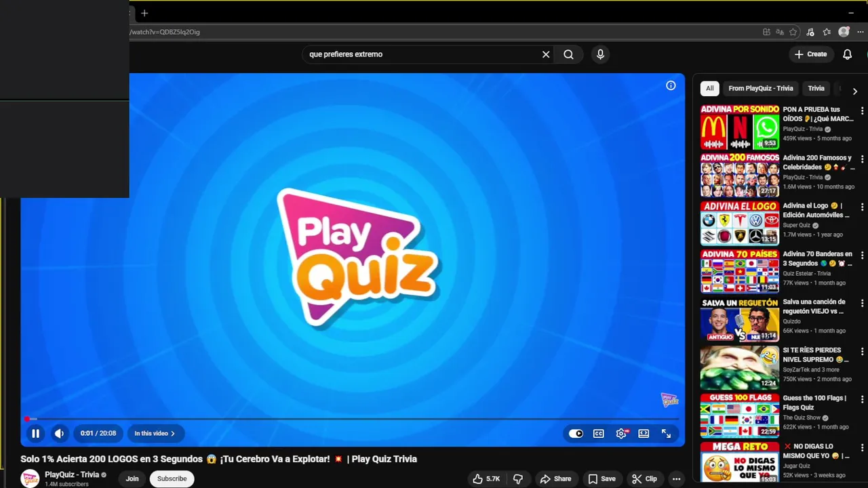Enter full screen mode
This screenshot has height=488, width=868.
click(x=666, y=434)
